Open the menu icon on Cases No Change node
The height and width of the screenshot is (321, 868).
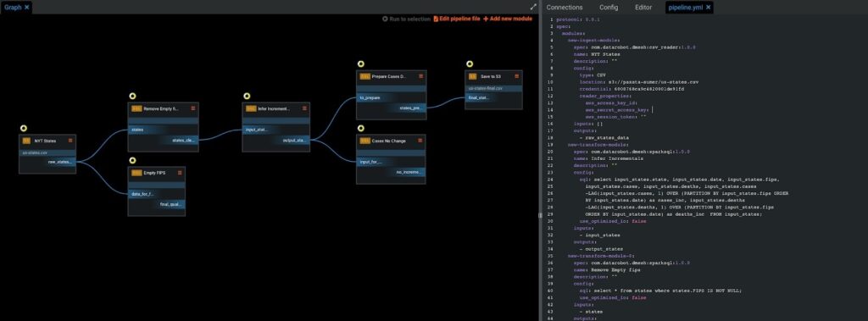pos(420,141)
